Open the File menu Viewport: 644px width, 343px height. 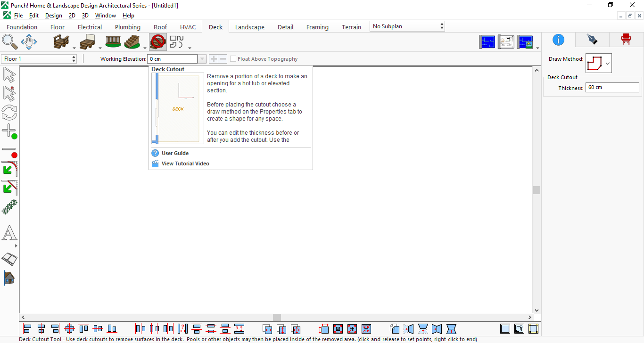coord(18,16)
